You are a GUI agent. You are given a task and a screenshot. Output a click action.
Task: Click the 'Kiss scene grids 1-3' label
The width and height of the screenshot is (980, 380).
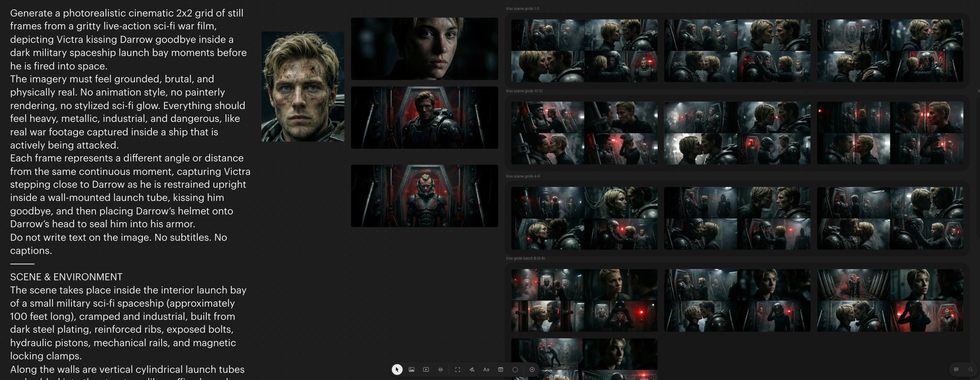click(x=522, y=8)
